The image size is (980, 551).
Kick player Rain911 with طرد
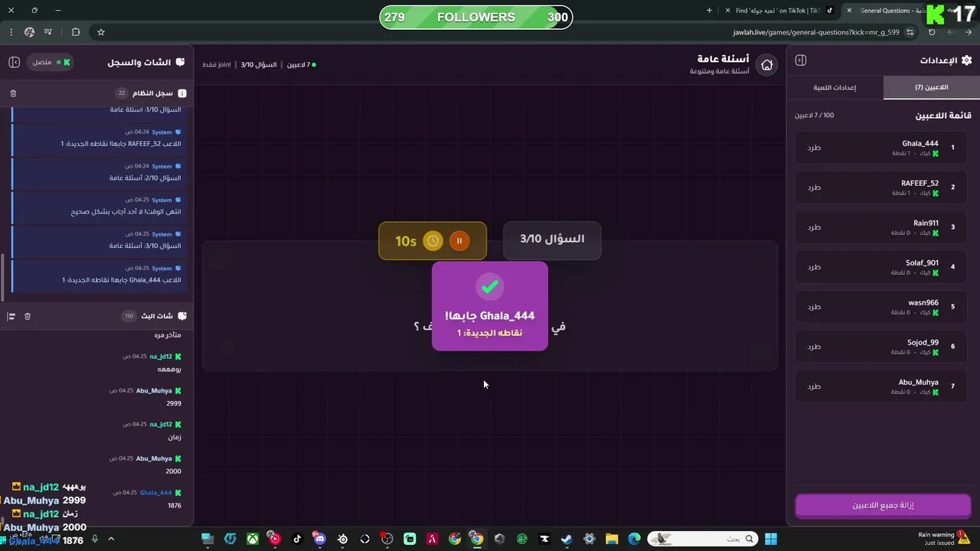pyautogui.click(x=814, y=227)
